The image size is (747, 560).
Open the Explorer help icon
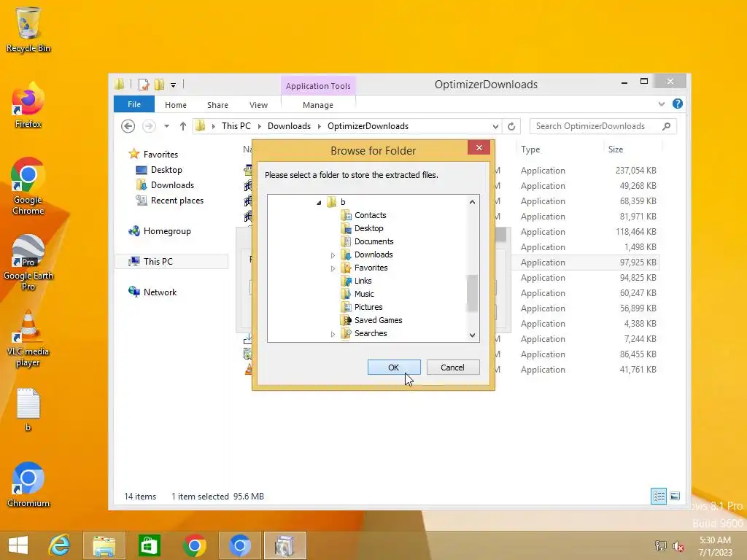pyautogui.click(x=678, y=104)
